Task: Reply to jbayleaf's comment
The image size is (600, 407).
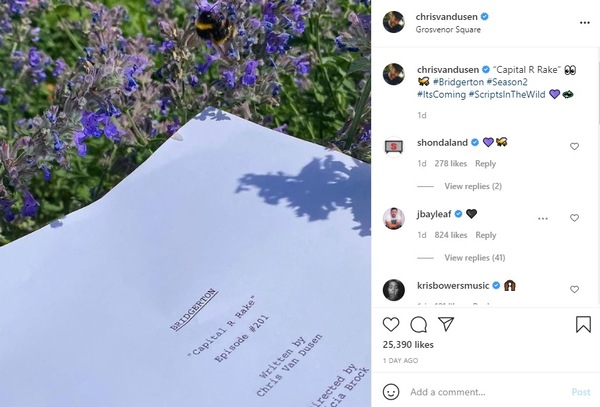Action: click(486, 235)
